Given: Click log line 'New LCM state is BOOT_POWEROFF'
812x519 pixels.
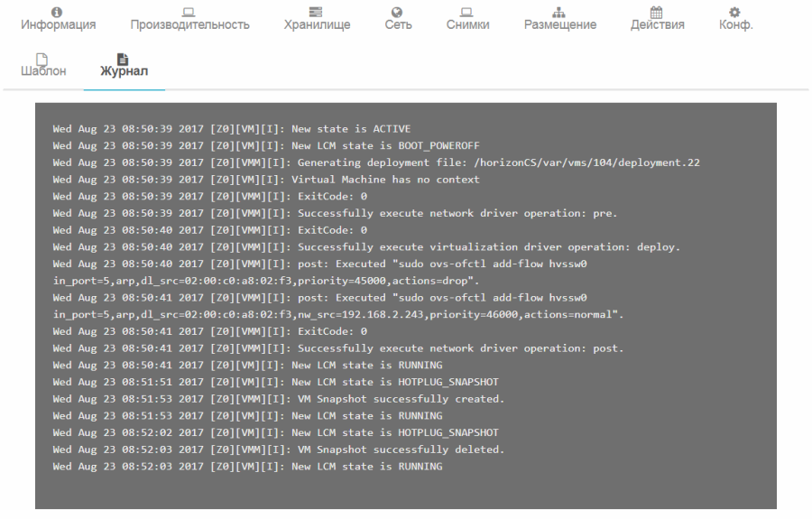Looking at the screenshot, I should 266,145.
